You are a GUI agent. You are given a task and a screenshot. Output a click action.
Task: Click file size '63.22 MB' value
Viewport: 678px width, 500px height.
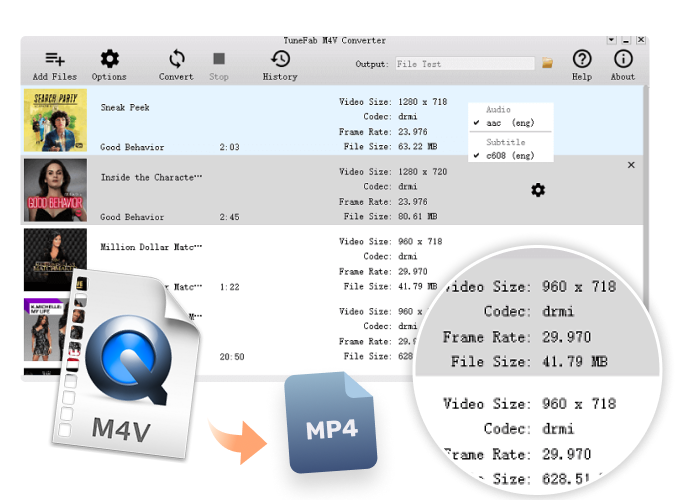[x=418, y=147]
